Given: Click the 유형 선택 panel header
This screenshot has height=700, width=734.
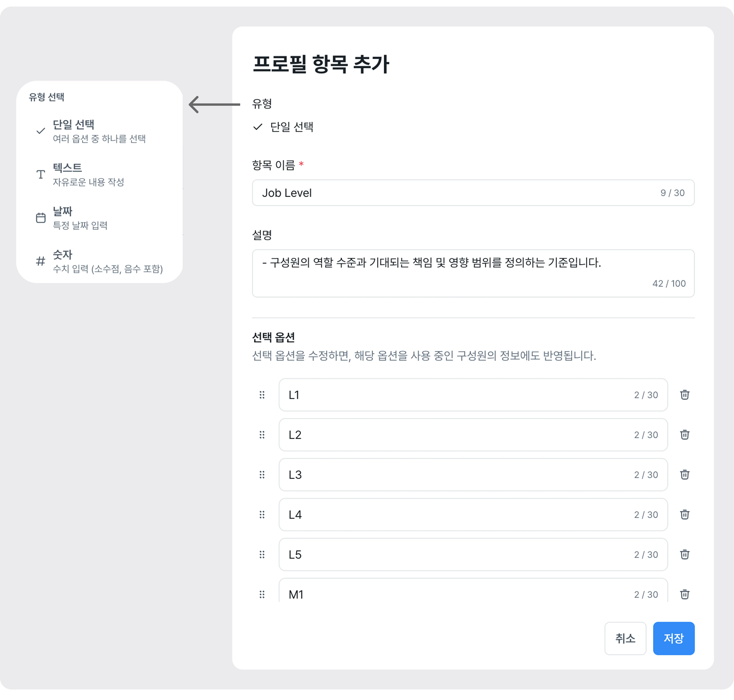Looking at the screenshot, I should pyautogui.click(x=47, y=97).
